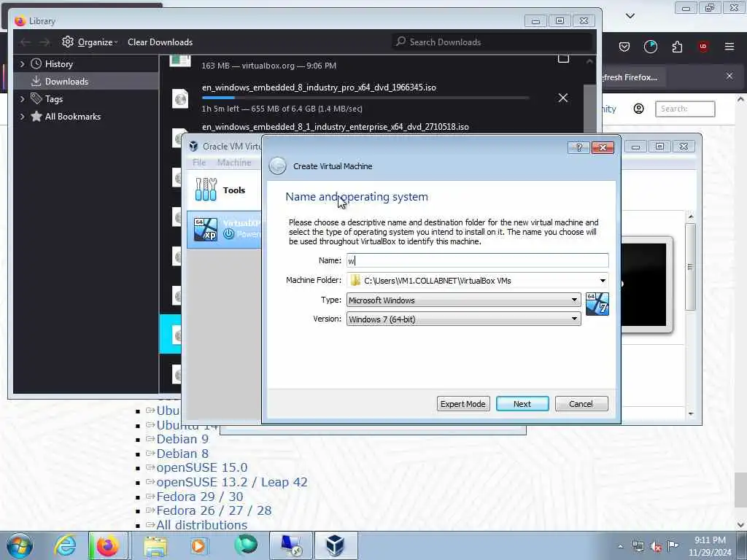Screen dimensions: 747x560
Task: Click the Name text field
Action: click(x=477, y=260)
